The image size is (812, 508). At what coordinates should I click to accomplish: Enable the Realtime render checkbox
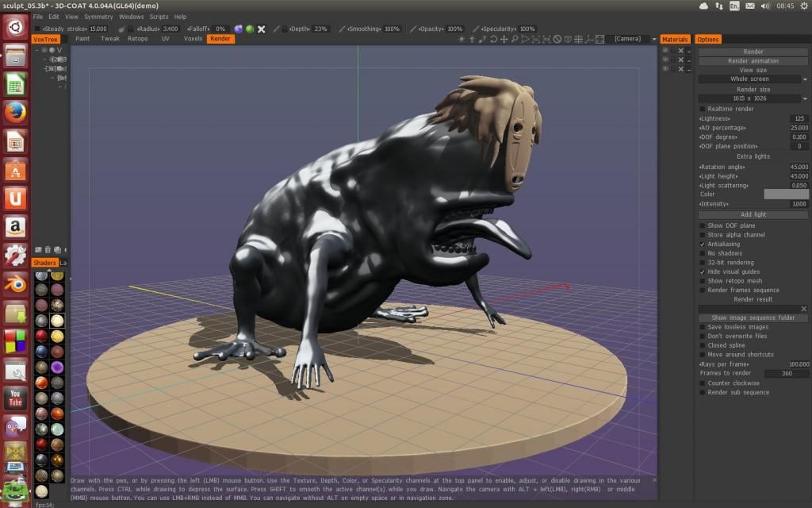point(702,109)
